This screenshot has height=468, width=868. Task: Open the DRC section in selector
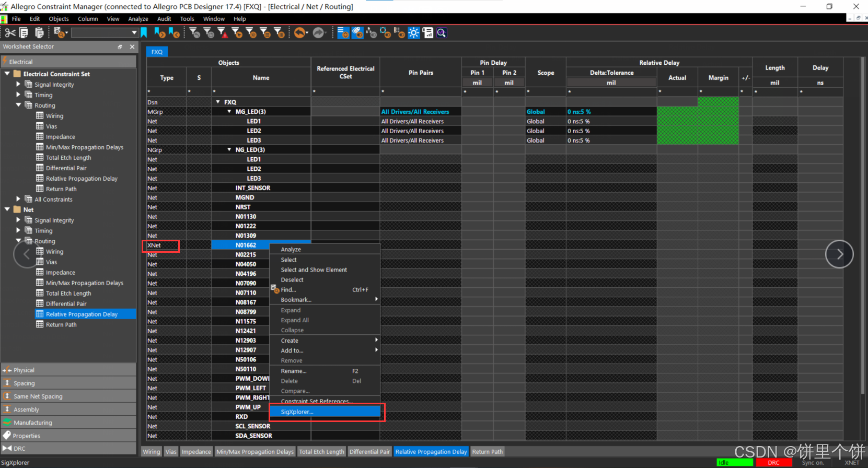pos(68,448)
